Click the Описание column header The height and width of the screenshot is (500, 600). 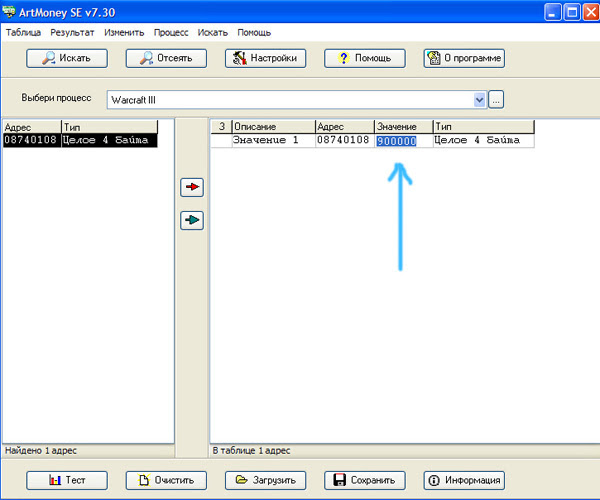(274, 126)
